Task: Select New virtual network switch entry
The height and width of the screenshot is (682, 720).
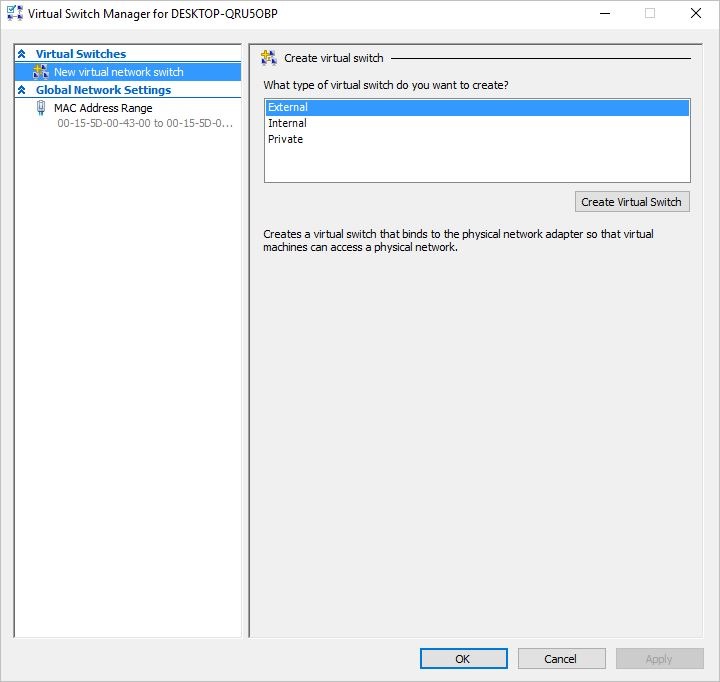Action: tap(118, 72)
